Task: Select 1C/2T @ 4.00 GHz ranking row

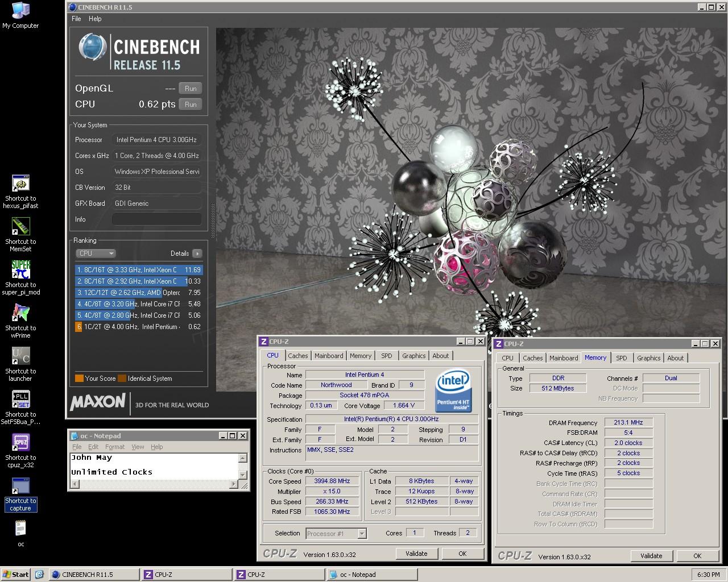Action: 139,327
